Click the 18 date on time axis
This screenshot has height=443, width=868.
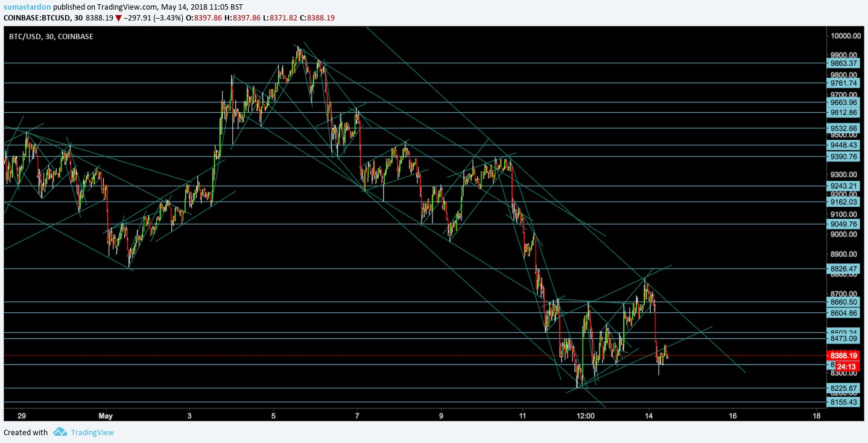(817, 416)
